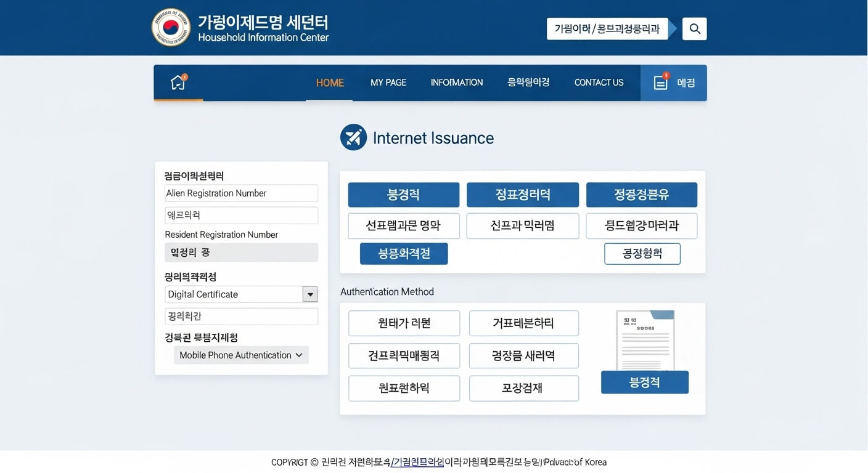Select the 거표레븐하틱 authentication option
Screen dimensions: 868x473
[x=523, y=323]
